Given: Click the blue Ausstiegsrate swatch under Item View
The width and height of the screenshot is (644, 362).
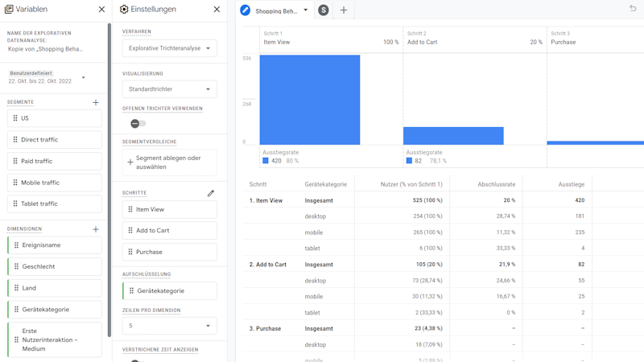Looking at the screenshot, I should 266,161.
